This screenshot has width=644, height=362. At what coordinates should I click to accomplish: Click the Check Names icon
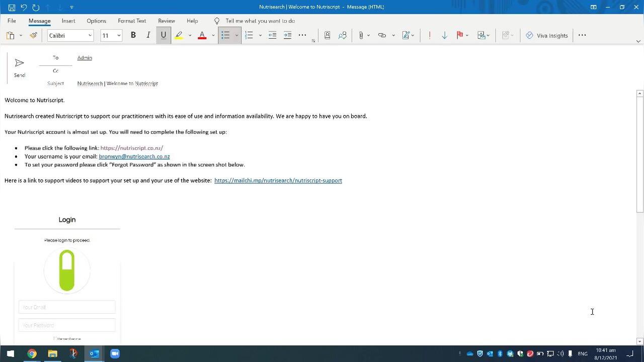[343, 35]
